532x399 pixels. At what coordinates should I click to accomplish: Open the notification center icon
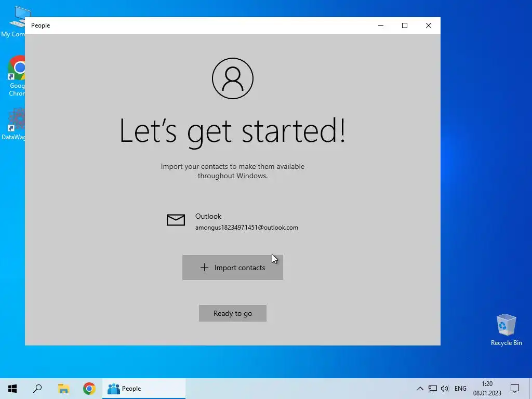515,389
